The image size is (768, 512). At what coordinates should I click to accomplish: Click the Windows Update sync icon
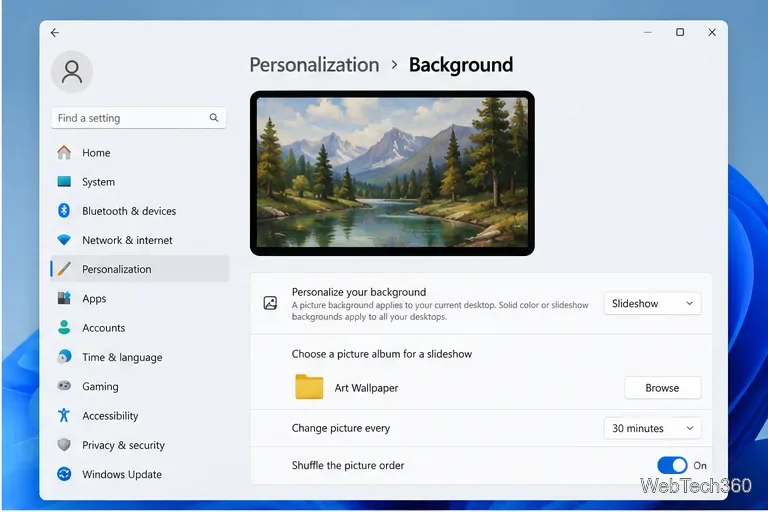pos(64,474)
